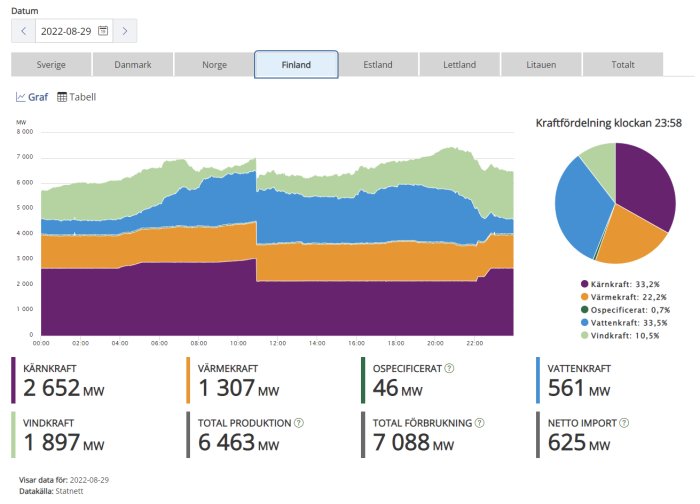Show the Lettland country tab
The width and height of the screenshot is (700, 504).
[x=459, y=65]
